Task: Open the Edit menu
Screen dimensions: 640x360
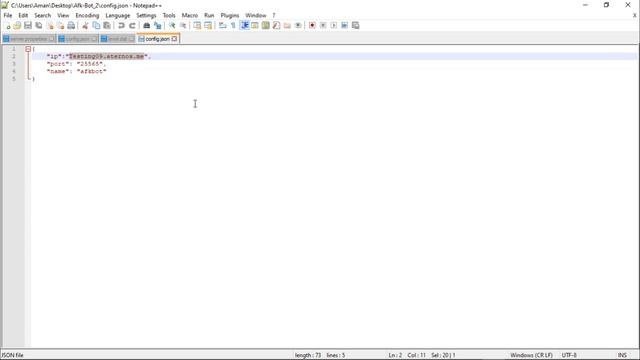Action: (x=23, y=16)
